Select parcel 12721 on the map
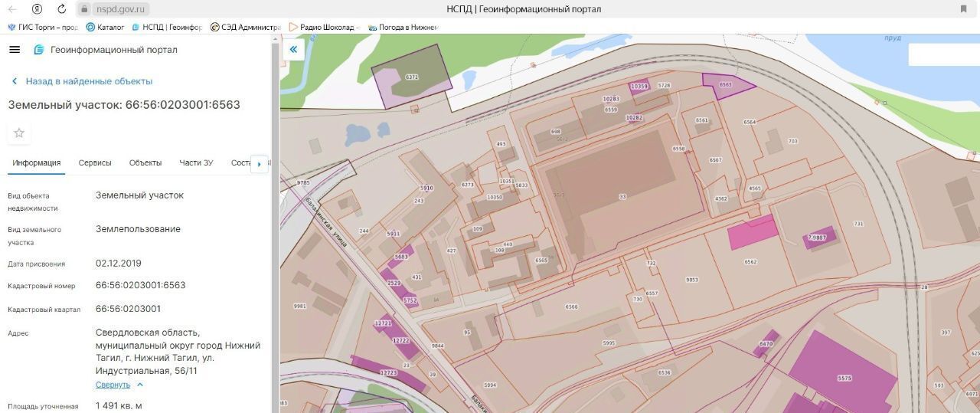 [x=383, y=323]
